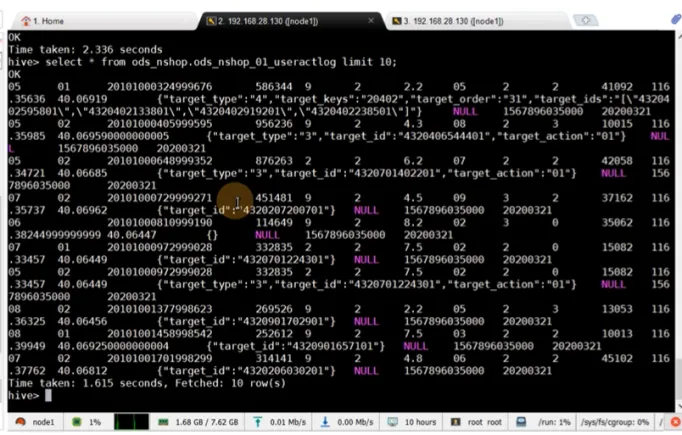
Task: Click the 10 hours uptime entry
Action: pyautogui.click(x=420, y=422)
